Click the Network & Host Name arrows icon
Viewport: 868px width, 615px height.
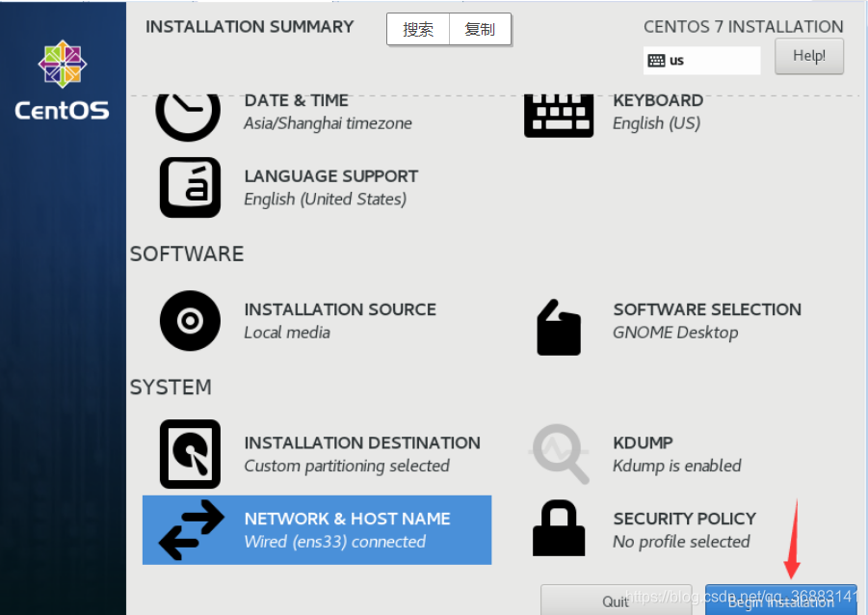[x=192, y=529]
